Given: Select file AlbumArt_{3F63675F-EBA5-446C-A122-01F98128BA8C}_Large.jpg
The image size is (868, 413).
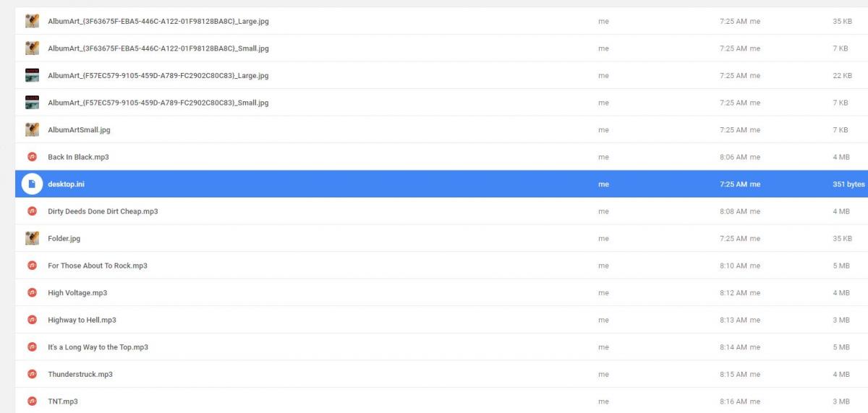Looking at the screenshot, I should [x=158, y=21].
